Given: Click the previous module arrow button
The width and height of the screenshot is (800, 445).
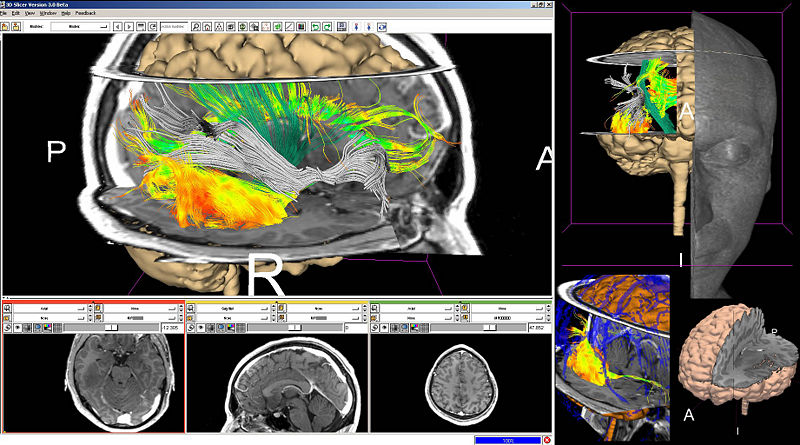Looking at the screenshot, I should point(118,25).
